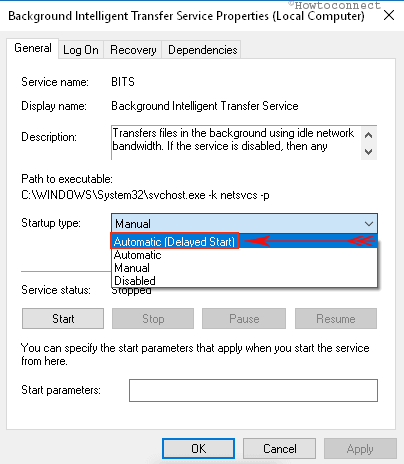Viewport: 404px width, 464px height.
Task: Click the Apply button
Action: coord(360,449)
